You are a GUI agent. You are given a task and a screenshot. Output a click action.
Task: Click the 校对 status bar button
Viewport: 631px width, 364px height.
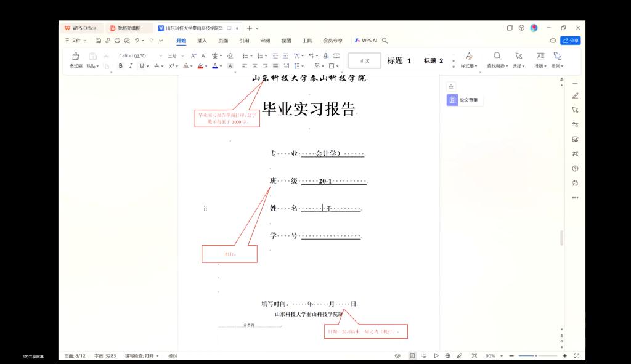pyautogui.click(x=173, y=356)
